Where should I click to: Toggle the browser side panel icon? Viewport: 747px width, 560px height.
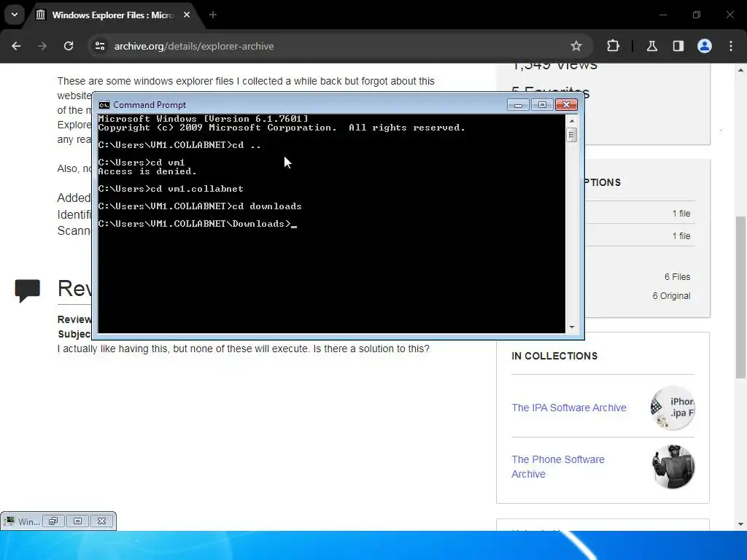coord(678,46)
